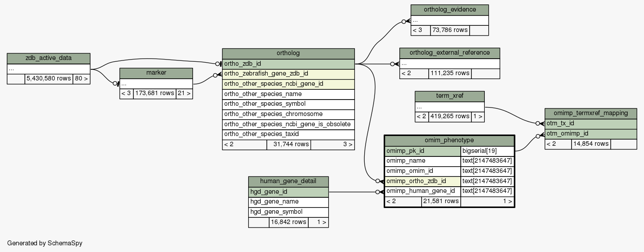This screenshot has width=644, height=252.
Task: Click the 31,744 rows count in ortholog
Action: point(289,144)
